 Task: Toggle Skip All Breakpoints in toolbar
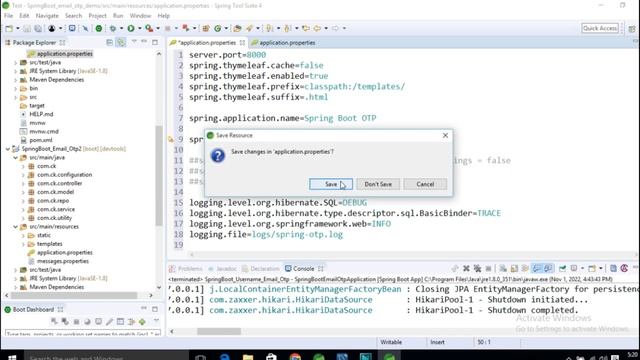tap(85, 28)
